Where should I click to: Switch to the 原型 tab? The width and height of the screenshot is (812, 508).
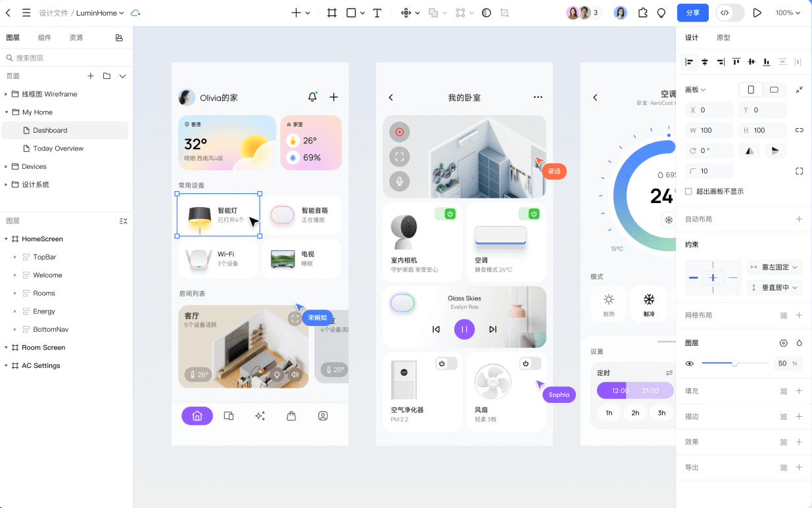[x=723, y=37]
